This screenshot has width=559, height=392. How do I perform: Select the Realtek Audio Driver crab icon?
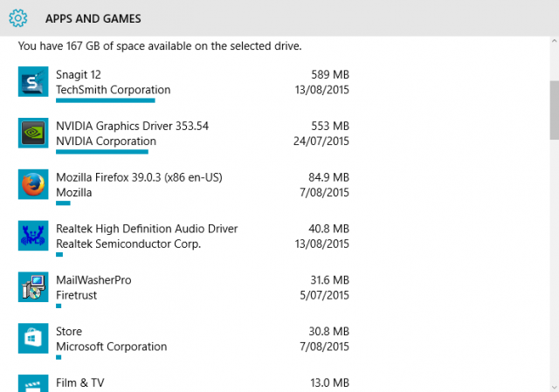[33, 236]
